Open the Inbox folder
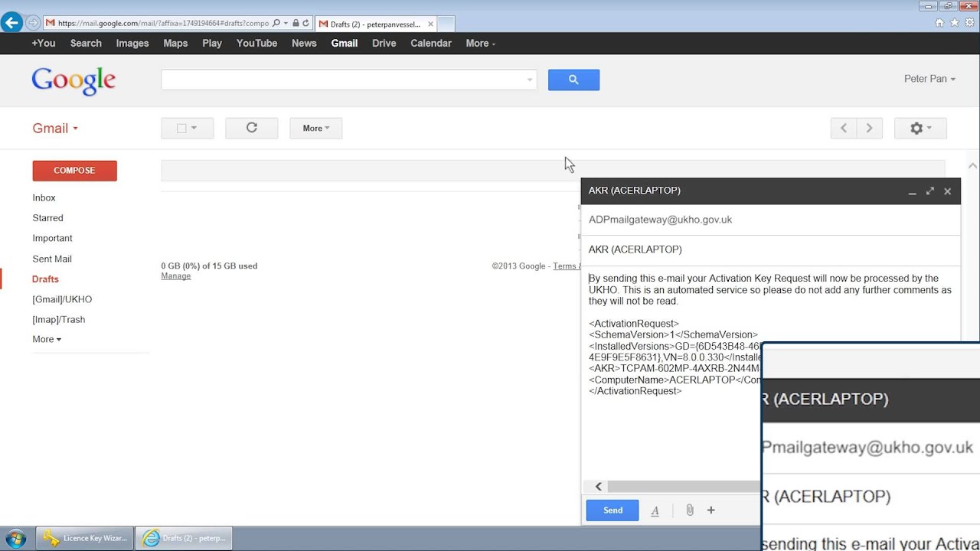 coord(44,197)
